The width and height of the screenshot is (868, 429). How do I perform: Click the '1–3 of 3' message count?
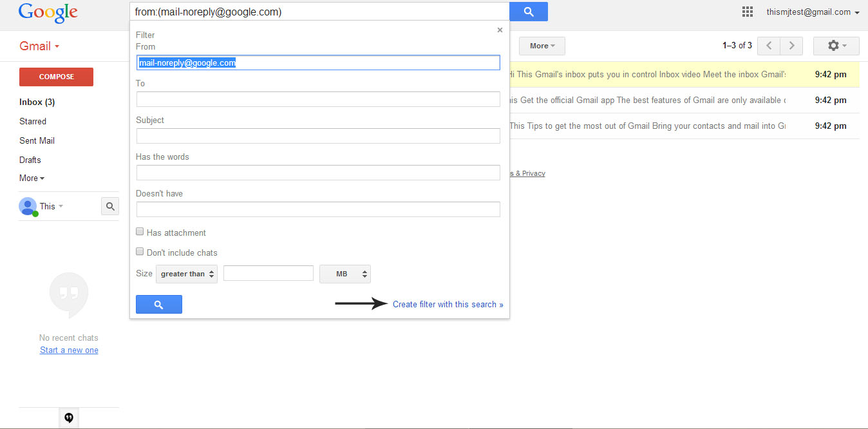737,46
